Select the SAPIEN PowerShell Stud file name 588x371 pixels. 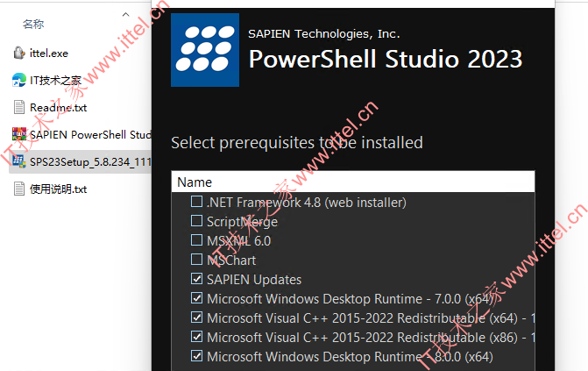click(x=90, y=135)
